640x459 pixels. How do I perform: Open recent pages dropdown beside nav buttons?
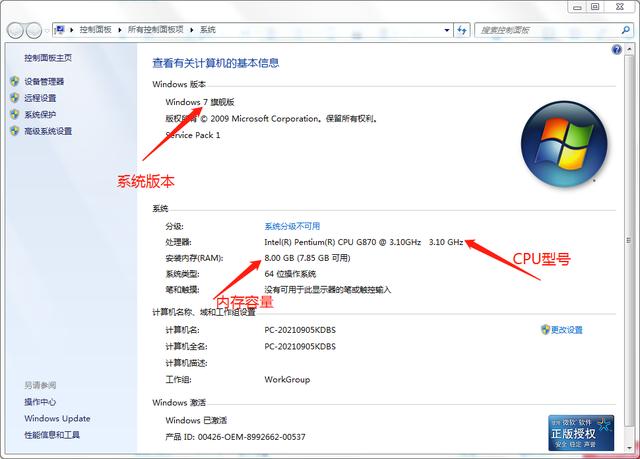point(47,30)
